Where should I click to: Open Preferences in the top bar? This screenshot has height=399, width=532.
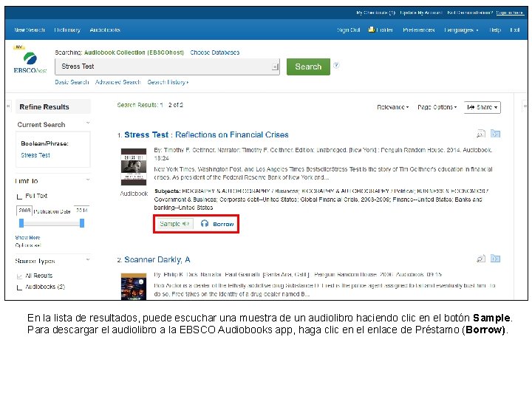pos(419,30)
